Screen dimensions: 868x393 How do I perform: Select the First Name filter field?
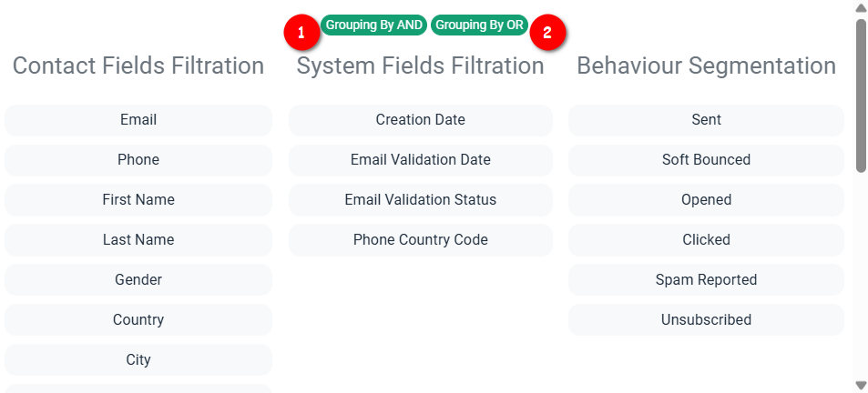pyautogui.click(x=138, y=200)
